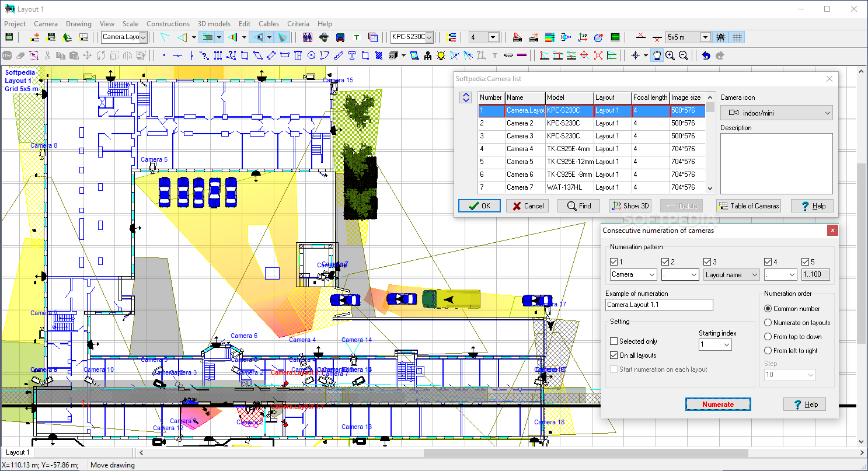Open the Starting index dropdown
This screenshot has width=868, height=471.
point(715,345)
